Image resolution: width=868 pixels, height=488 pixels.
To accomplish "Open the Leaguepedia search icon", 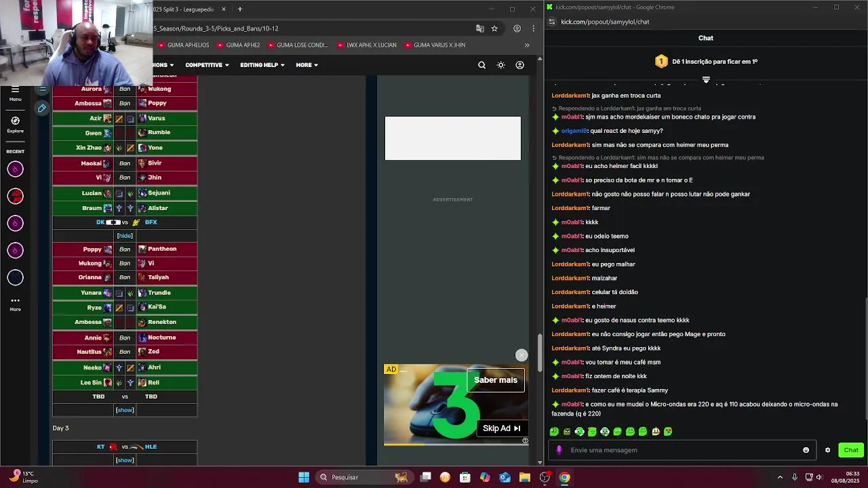I will [x=481, y=65].
